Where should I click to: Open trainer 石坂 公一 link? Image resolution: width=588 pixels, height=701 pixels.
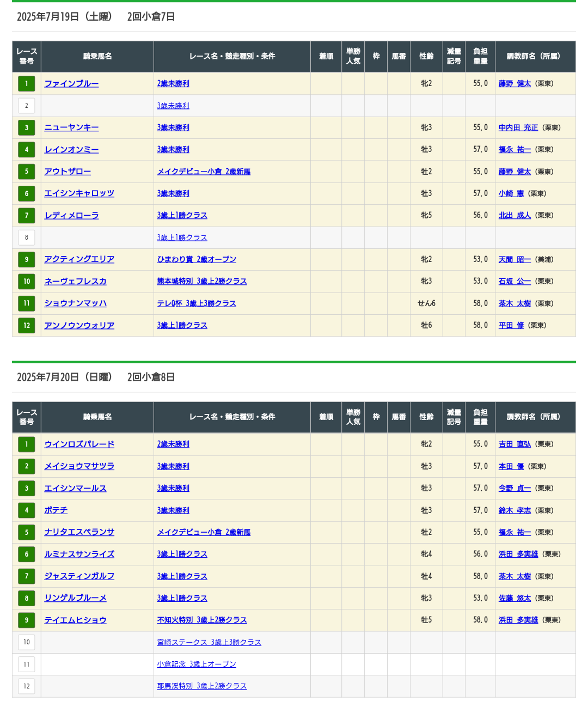pos(514,282)
